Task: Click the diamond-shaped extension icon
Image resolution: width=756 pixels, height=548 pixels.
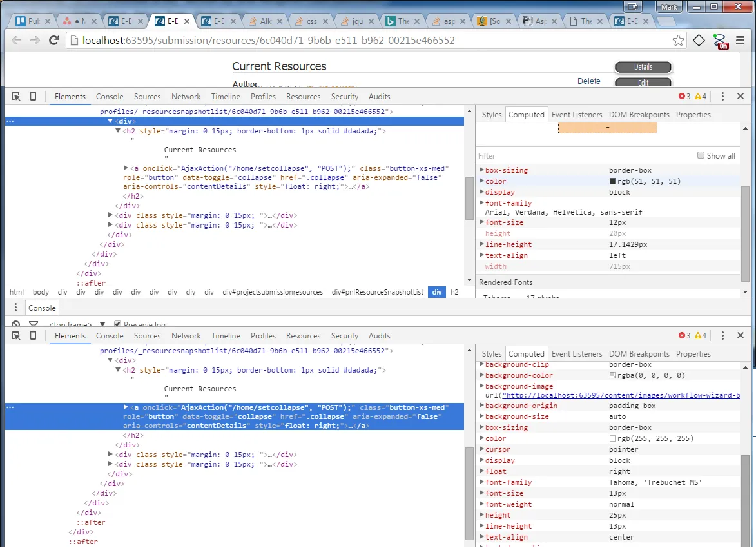Action: (x=699, y=41)
